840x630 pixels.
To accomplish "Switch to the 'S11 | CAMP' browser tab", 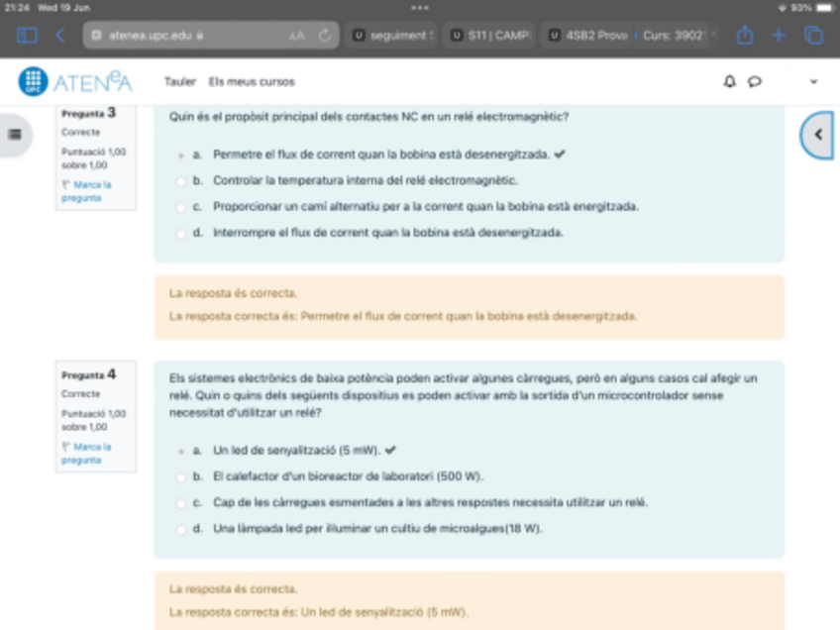I will 489,36.
